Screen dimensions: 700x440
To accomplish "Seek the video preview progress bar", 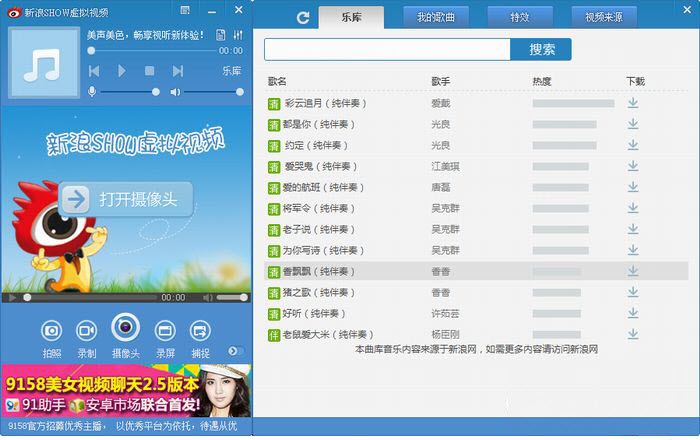I will tap(90, 298).
